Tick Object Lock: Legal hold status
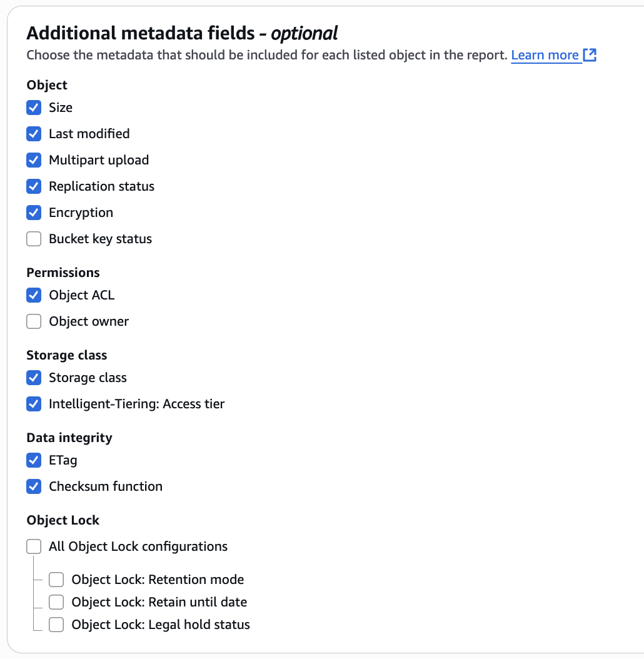Screen dimensions: 644x659 56,625
